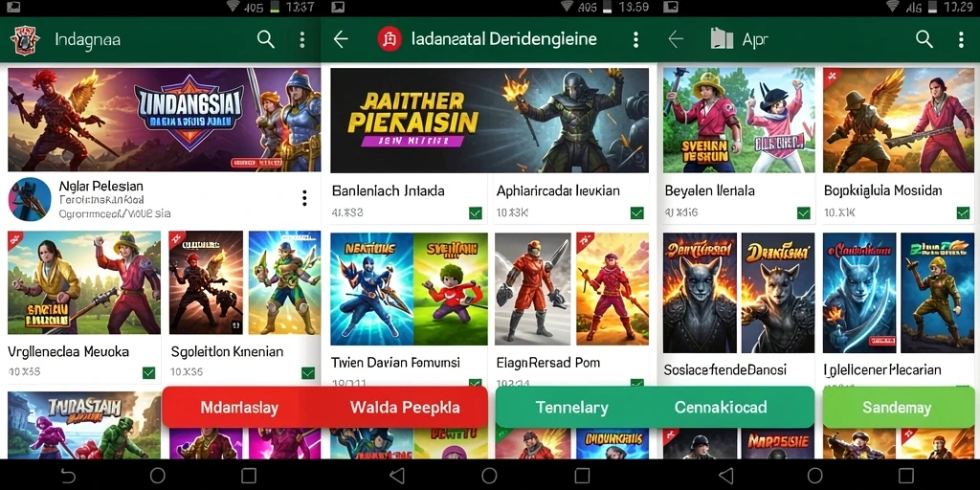
Task: Tap recent apps button on middle phone
Action: coord(581,477)
